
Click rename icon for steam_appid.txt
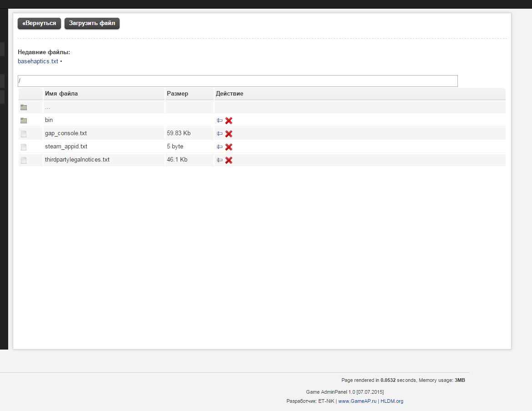[220, 147]
